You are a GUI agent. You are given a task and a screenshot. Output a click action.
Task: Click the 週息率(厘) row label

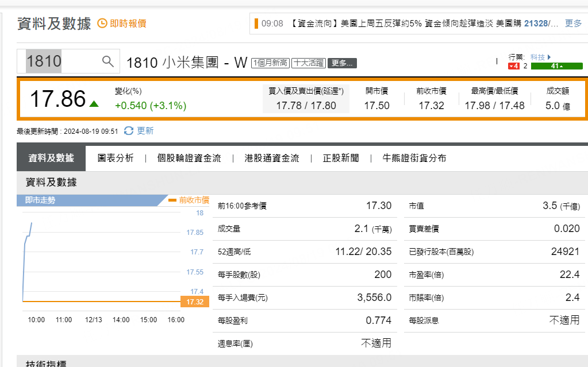point(235,344)
